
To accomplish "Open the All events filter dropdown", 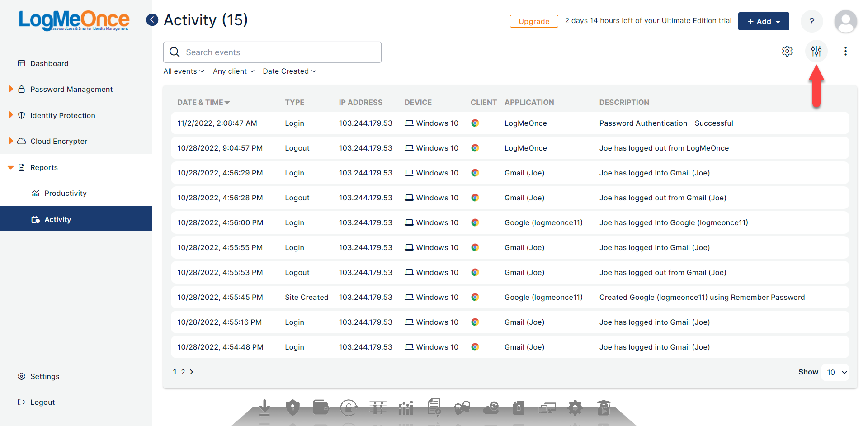I will (184, 71).
